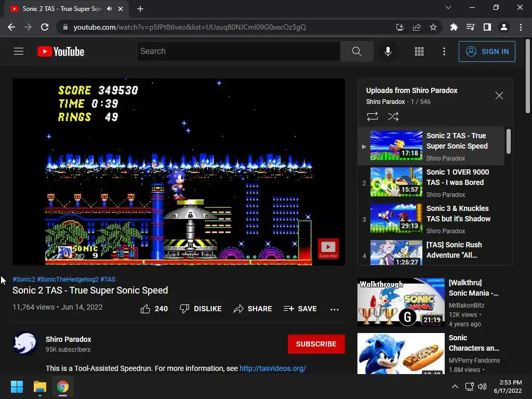The image size is (532, 399).
Task: Open the Shiro Paradox channel name
Action: click(x=68, y=339)
